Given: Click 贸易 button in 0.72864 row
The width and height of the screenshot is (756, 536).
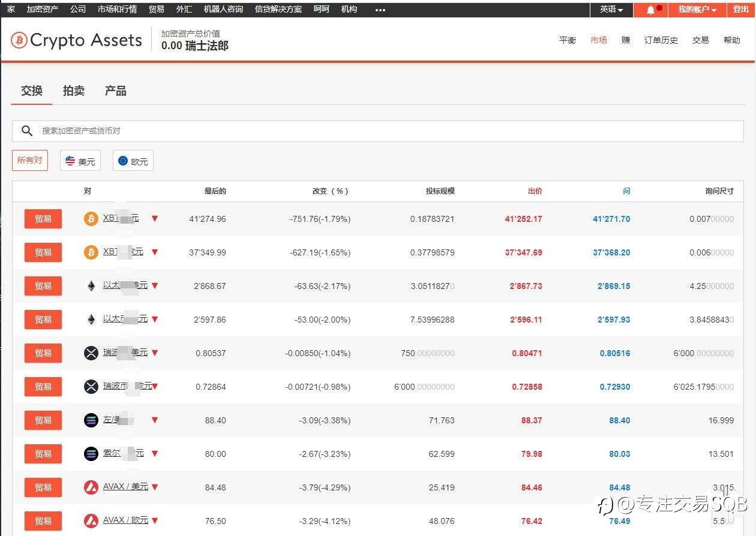Looking at the screenshot, I should (x=43, y=387).
